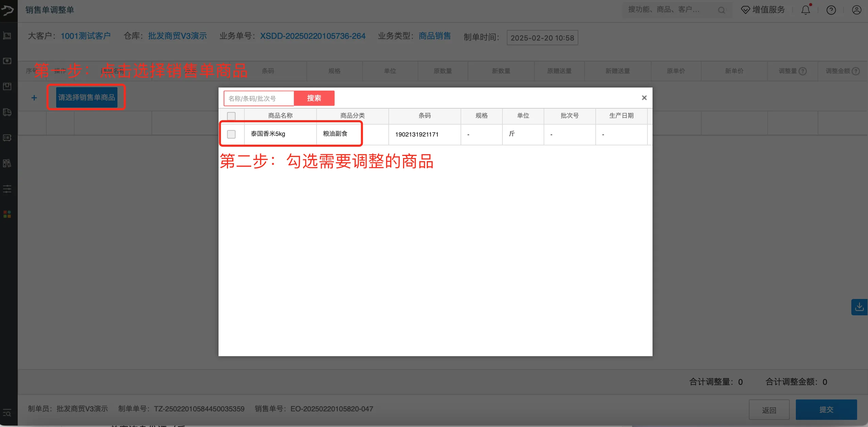Open the colorful app grid icon in sidebar
The image size is (868, 427).
tap(7, 214)
